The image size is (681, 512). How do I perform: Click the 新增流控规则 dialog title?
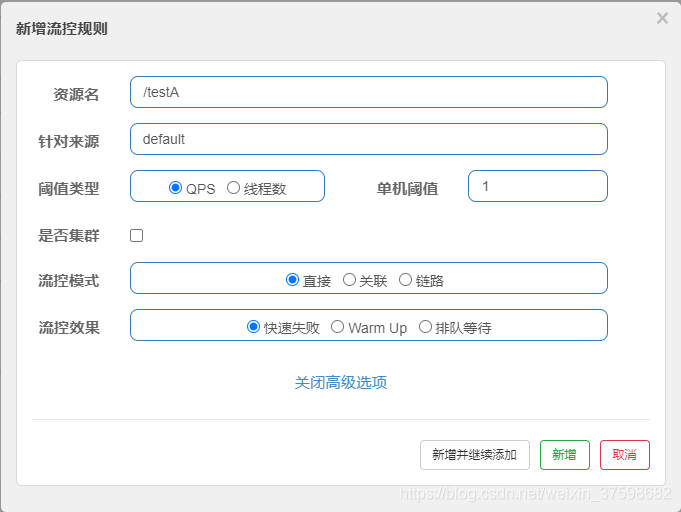point(61,29)
